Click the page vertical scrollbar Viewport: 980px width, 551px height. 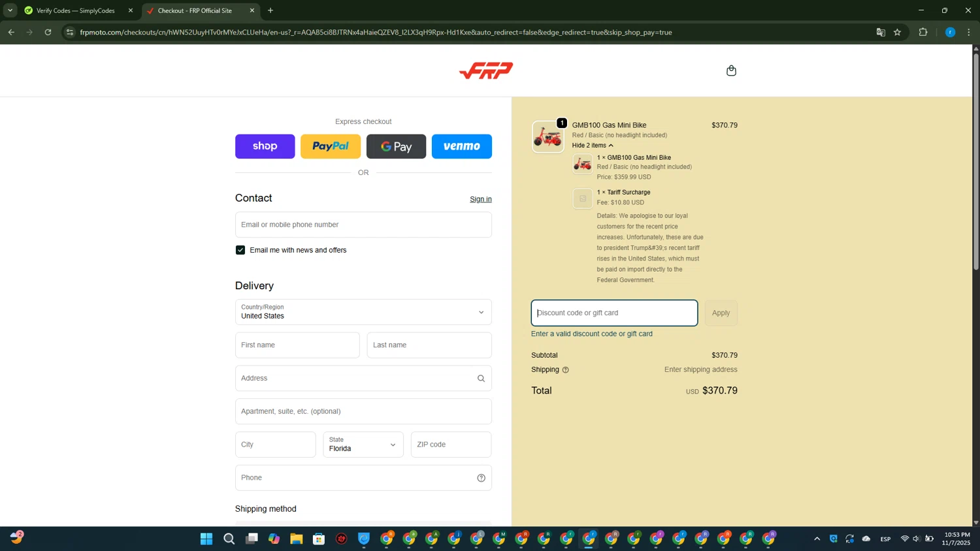pos(976,162)
